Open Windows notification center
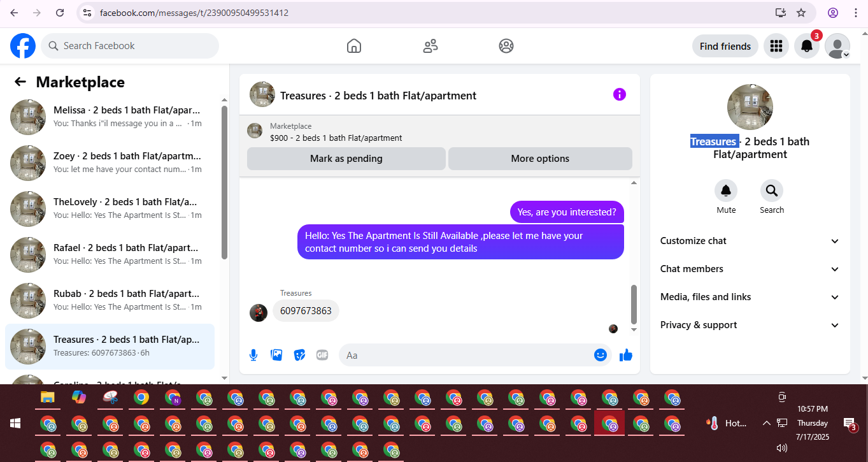868x462 pixels. tap(850, 423)
